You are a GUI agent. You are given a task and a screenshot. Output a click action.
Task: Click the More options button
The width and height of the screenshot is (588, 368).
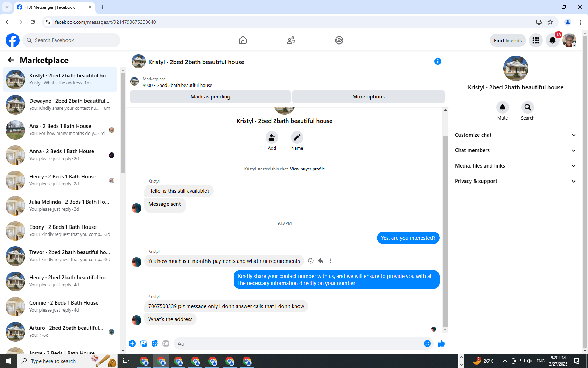369,97
